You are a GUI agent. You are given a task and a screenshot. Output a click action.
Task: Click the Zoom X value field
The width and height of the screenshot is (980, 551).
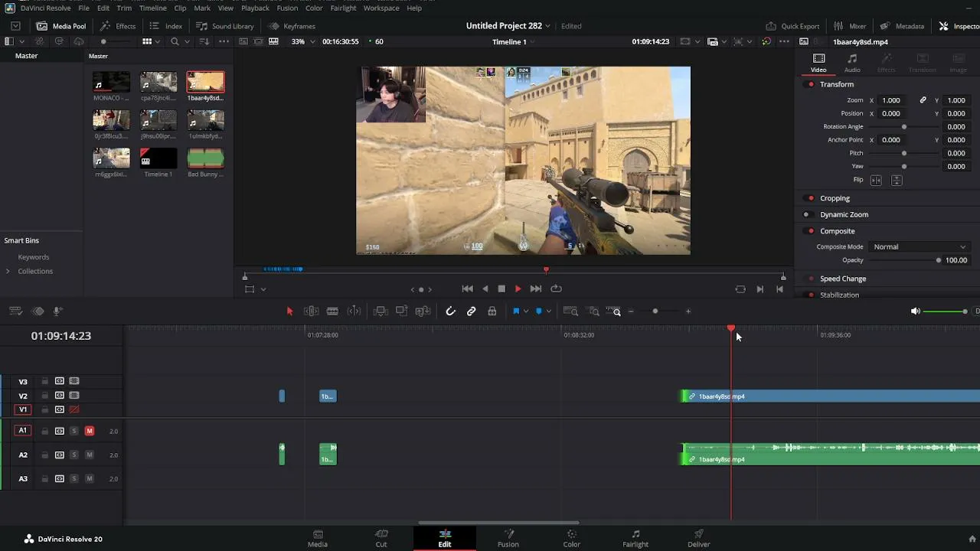click(891, 100)
